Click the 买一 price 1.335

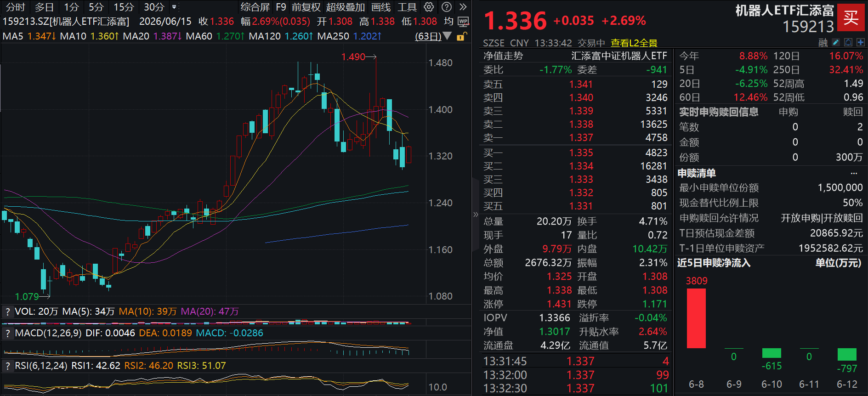(x=581, y=153)
